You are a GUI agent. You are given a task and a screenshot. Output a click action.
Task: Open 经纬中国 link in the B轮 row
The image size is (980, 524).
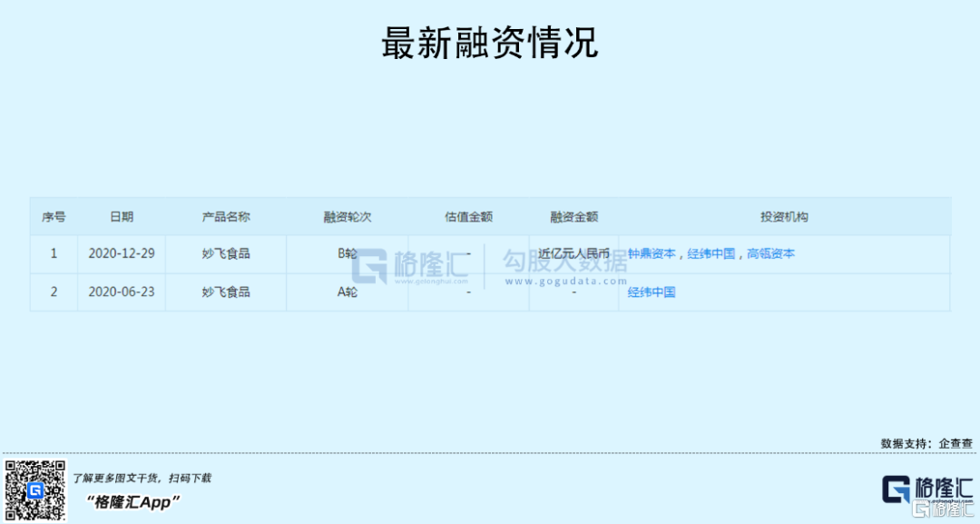coord(711,254)
